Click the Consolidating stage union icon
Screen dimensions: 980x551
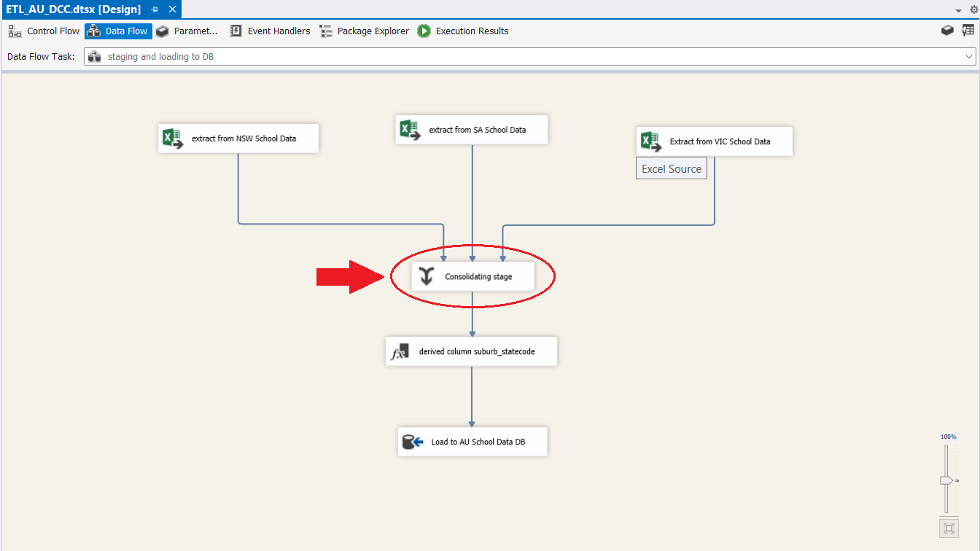click(427, 277)
